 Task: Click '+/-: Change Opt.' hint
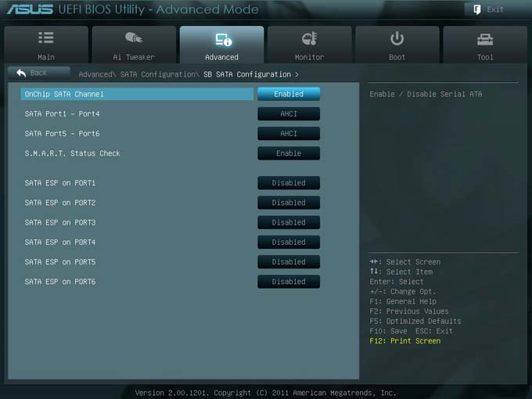[403, 292]
